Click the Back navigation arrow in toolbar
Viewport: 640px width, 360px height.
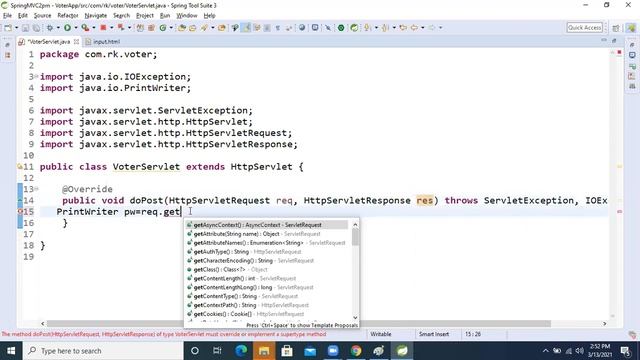tap(414, 28)
